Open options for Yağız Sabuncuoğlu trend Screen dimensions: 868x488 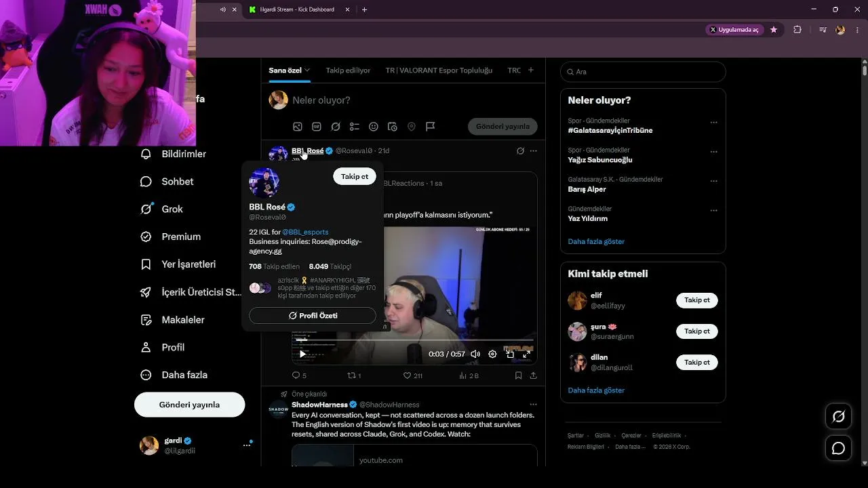point(713,152)
